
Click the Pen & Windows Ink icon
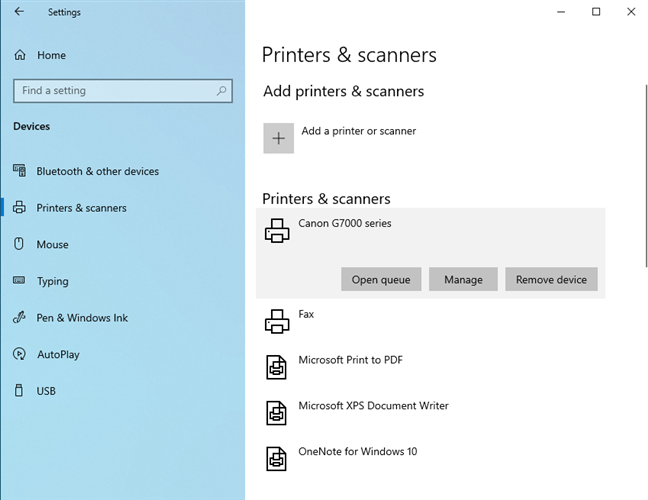(19, 317)
